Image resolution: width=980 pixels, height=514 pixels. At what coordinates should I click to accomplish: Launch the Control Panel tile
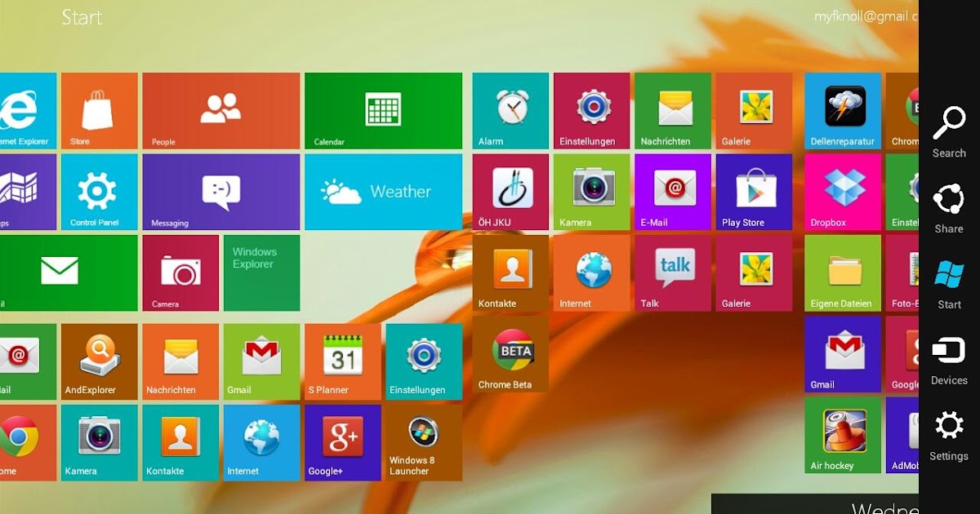pyautogui.click(x=100, y=192)
